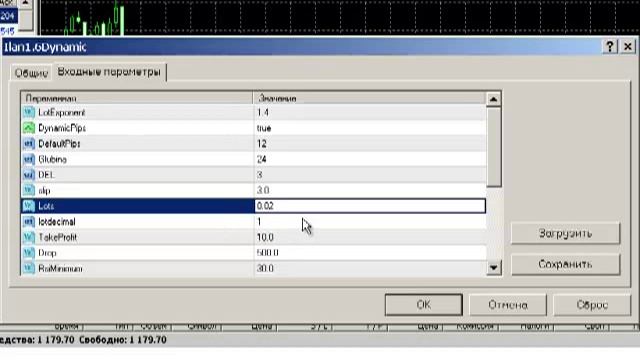The width and height of the screenshot is (640, 360).
Task: Click DynamicPips value true
Action: (x=264, y=128)
